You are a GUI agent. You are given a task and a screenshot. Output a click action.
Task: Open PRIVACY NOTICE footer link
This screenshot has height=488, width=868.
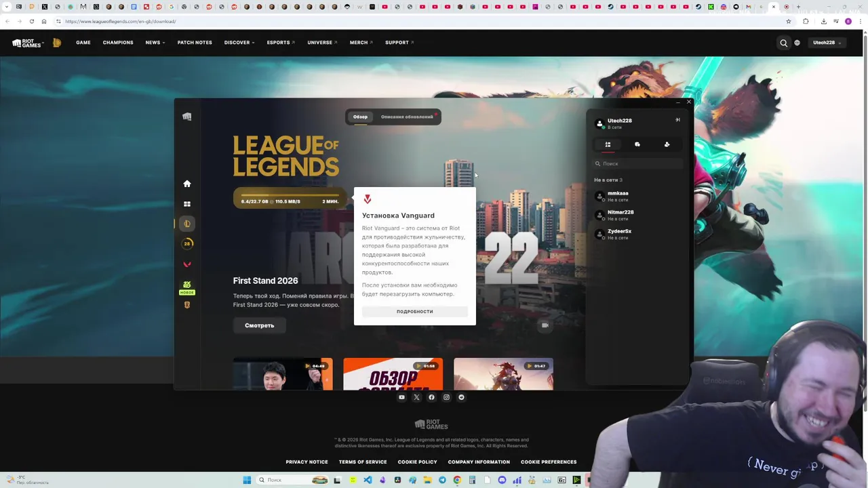pos(307,462)
